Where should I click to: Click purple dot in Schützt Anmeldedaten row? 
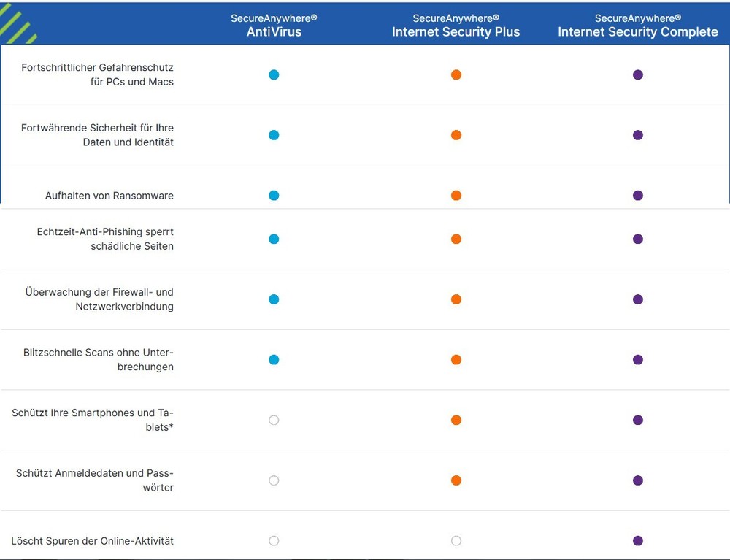pyautogui.click(x=638, y=480)
